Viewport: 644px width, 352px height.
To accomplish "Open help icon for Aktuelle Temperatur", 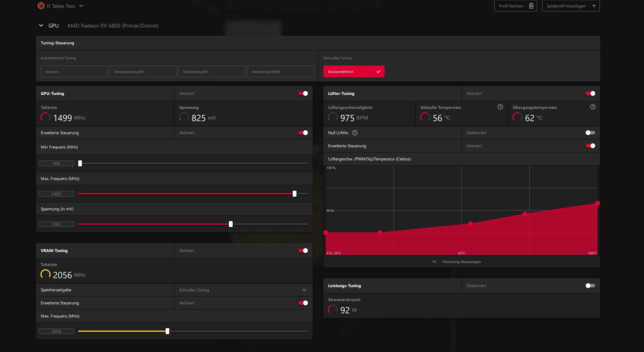I will click(500, 107).
